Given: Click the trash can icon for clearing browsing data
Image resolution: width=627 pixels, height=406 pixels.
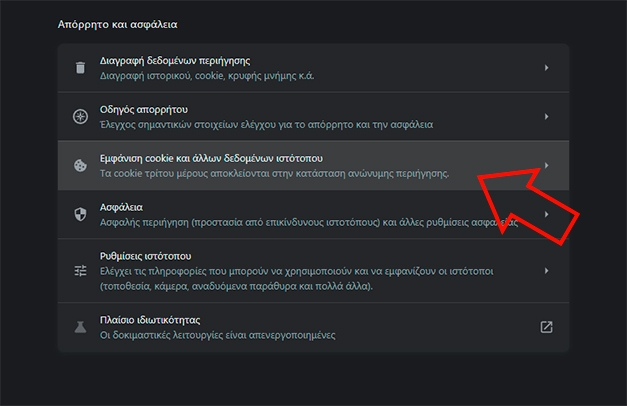Looking at the screenshot, I should 80,67.
